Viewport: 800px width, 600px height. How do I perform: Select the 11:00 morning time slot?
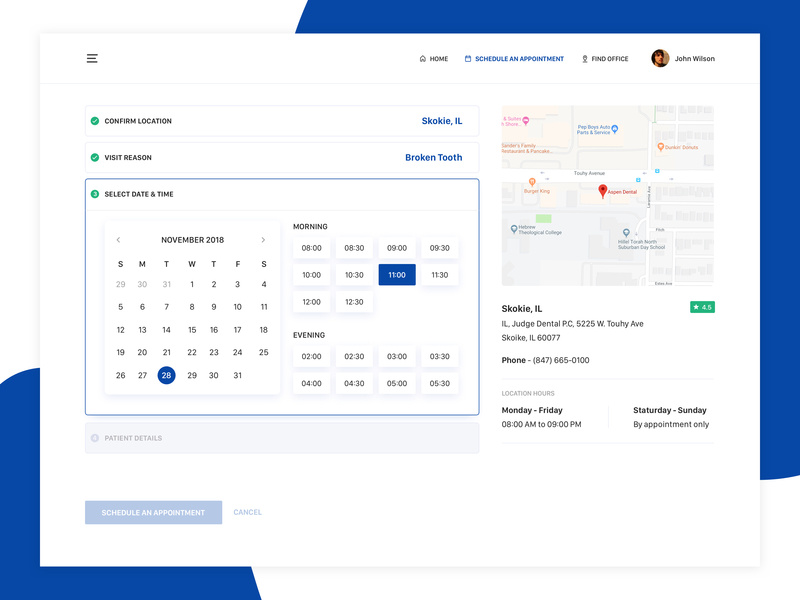click(x=396, y=274)
